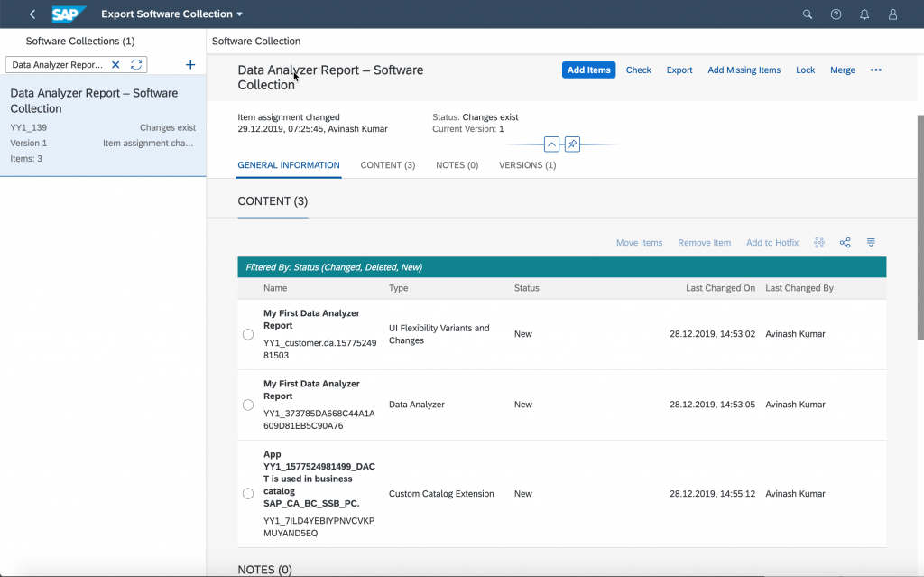Click Remove Item in the table toolbar
The height and width of the screenshot is (577, 924).
(x=704, y=243)
